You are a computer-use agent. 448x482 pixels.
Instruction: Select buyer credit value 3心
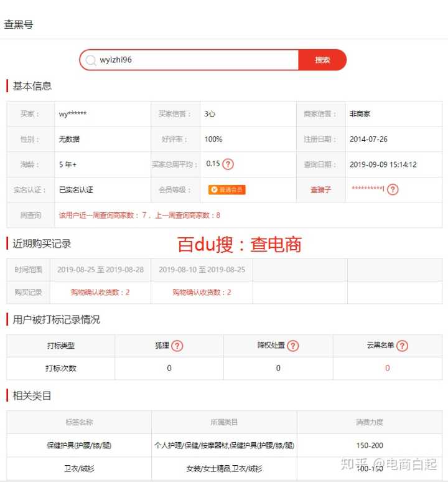click(210, 114)
